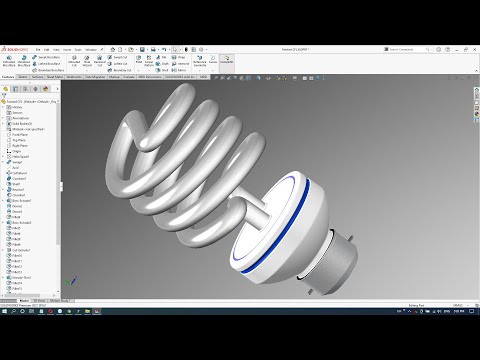Choose the Lofted Boss/Base command
Screen dimensions: 480x360
47,64
